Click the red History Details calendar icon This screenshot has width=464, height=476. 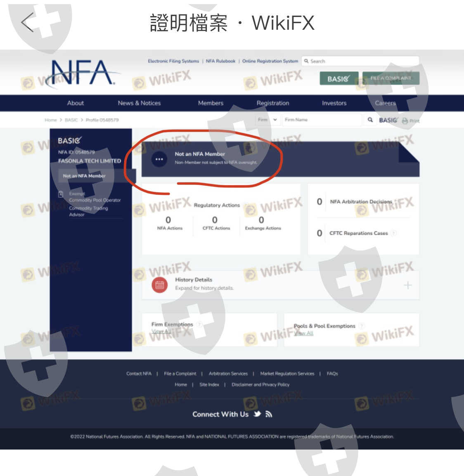pyautogui.click(x=159, y=285)
